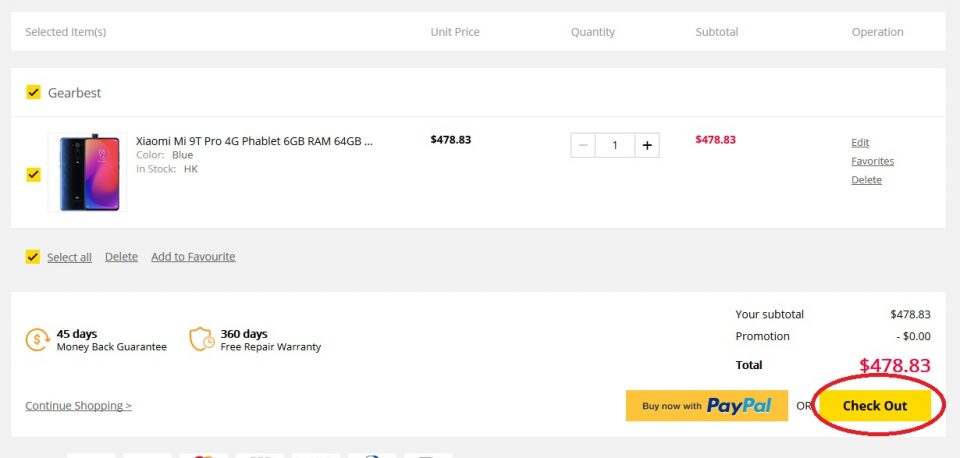Click the 45 days Money Back Guarantee icon
960x458 pixels.
click(38, 340)
